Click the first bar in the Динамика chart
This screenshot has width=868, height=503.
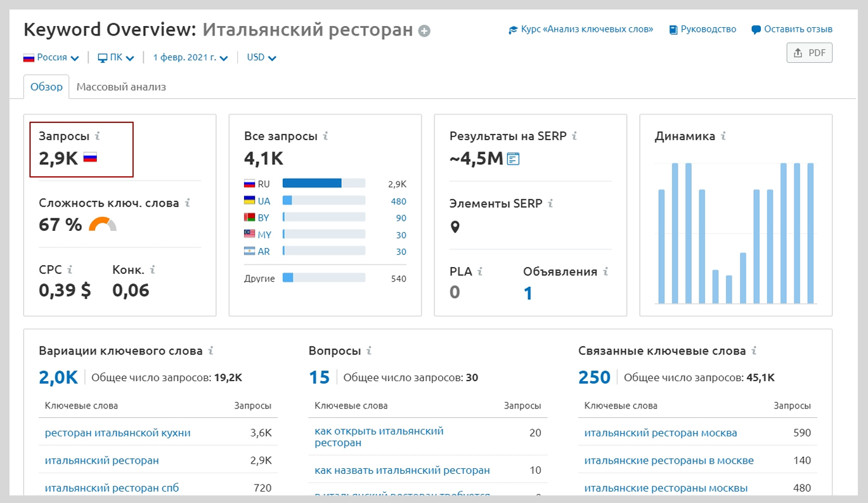(x=661, y=246)
